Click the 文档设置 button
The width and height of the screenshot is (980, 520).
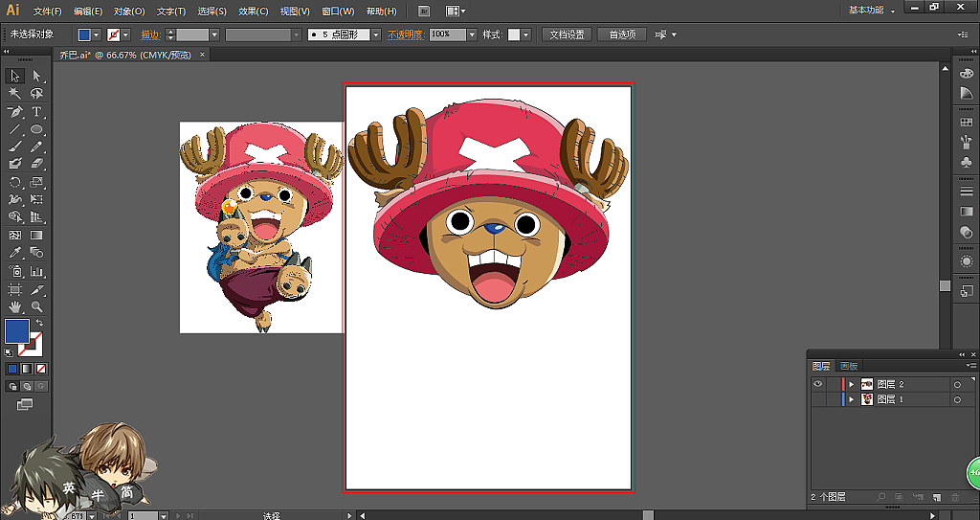coord(567,34)
